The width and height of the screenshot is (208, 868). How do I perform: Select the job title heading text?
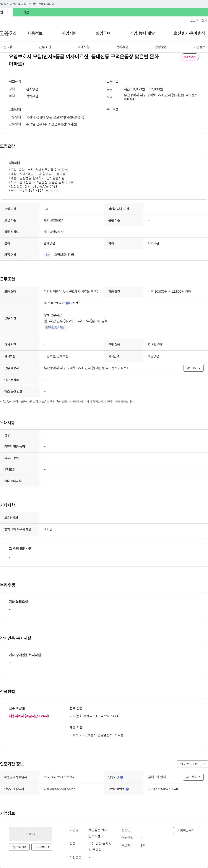84,60
